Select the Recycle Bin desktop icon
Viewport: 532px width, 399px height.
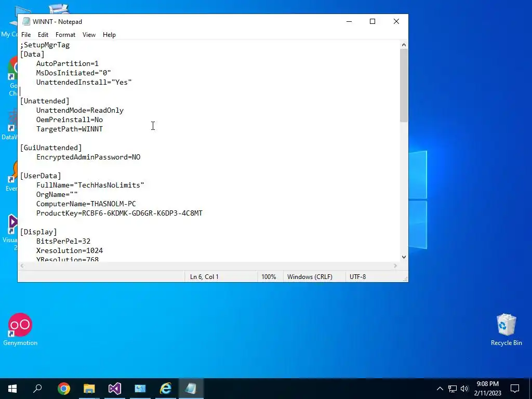(x=506, y=329)
